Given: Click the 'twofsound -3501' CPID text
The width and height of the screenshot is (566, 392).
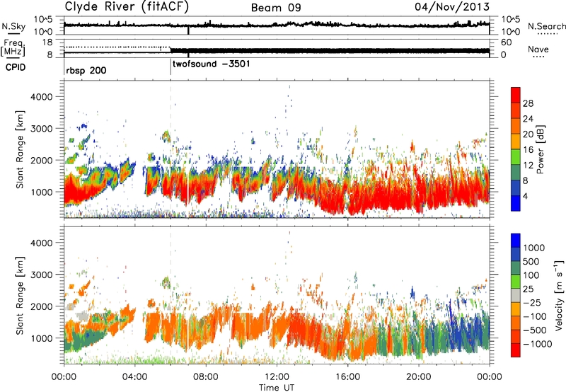Looking at the screenshot, I should point(211,64).
